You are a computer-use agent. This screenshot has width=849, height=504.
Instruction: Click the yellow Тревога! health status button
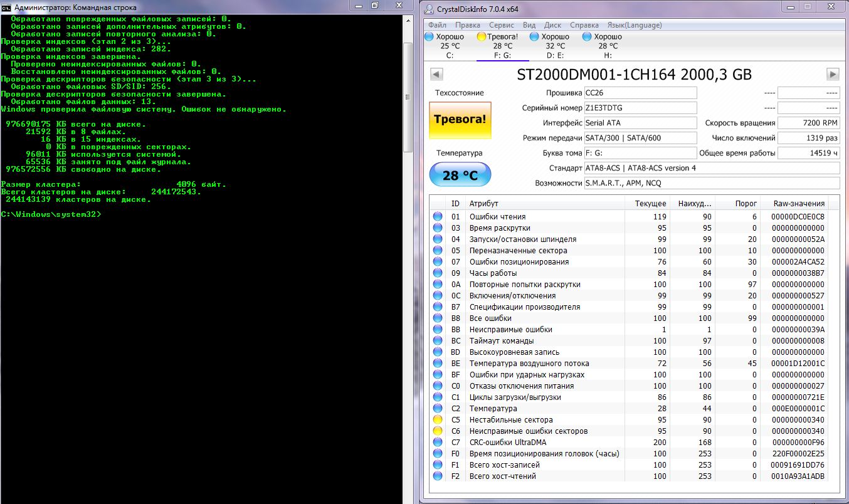[460, 119]
